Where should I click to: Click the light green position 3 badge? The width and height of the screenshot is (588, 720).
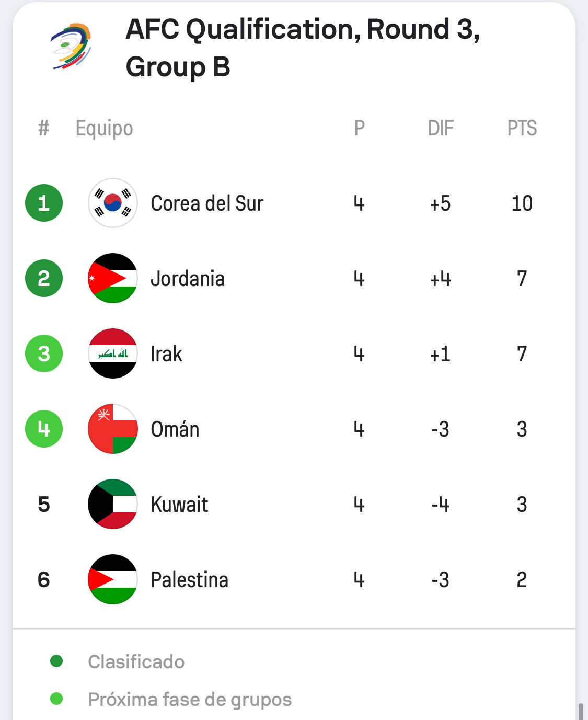pyautogui.click(x=44, y=353)
